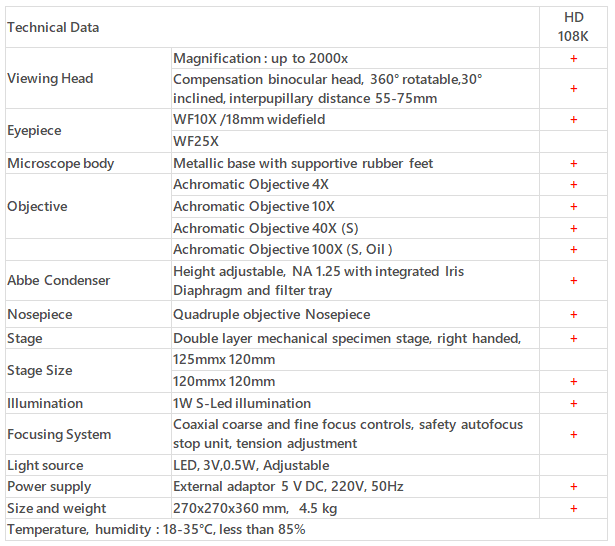Screen dimensions: 615x546
Task: Click the plus mark for Achromatic Objective 100X
Action: [573, 250]
